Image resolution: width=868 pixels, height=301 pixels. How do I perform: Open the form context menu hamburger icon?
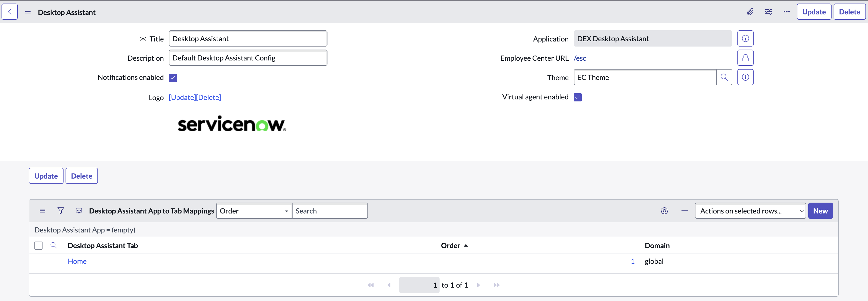click(28, 12)
